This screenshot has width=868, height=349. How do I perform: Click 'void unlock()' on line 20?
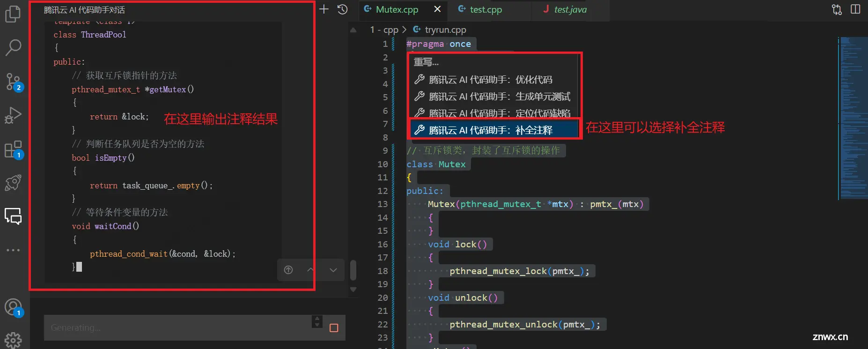coord(463,298)
